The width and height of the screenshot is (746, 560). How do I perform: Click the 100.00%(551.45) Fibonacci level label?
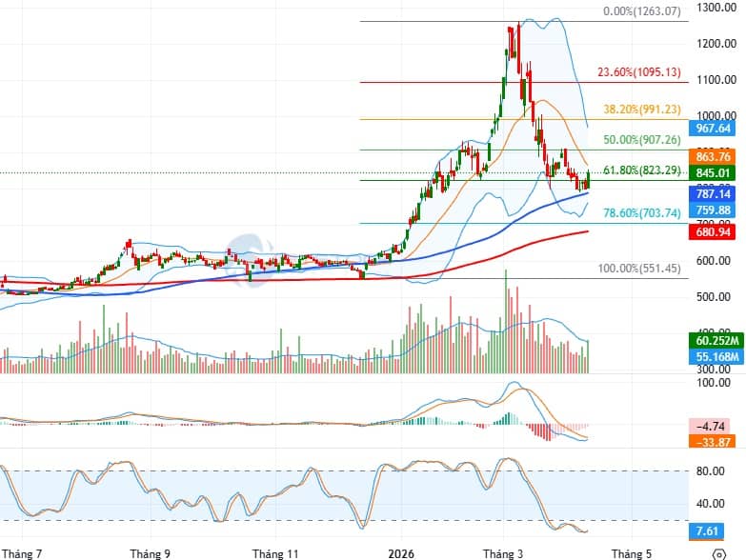639,270
